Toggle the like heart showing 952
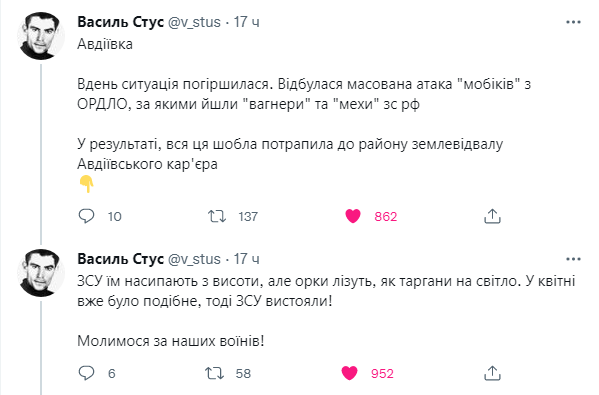 pyautogui.click(x=350, y=373)
